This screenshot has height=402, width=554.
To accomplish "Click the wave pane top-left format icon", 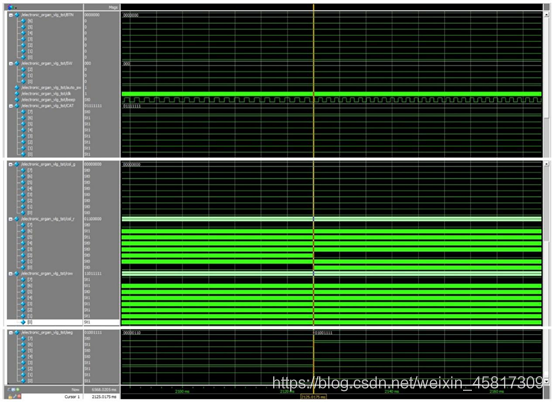I will (10, 7).
